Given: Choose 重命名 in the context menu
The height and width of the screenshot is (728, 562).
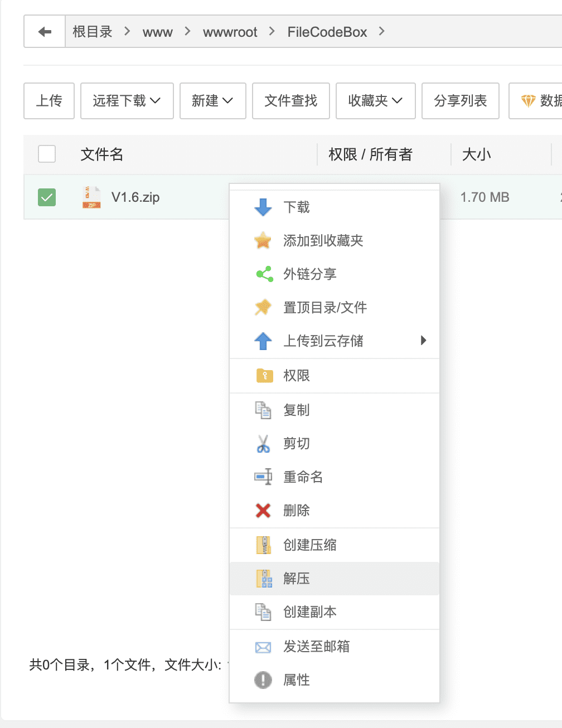Looking at the screenshot, I should pos(303,477).
